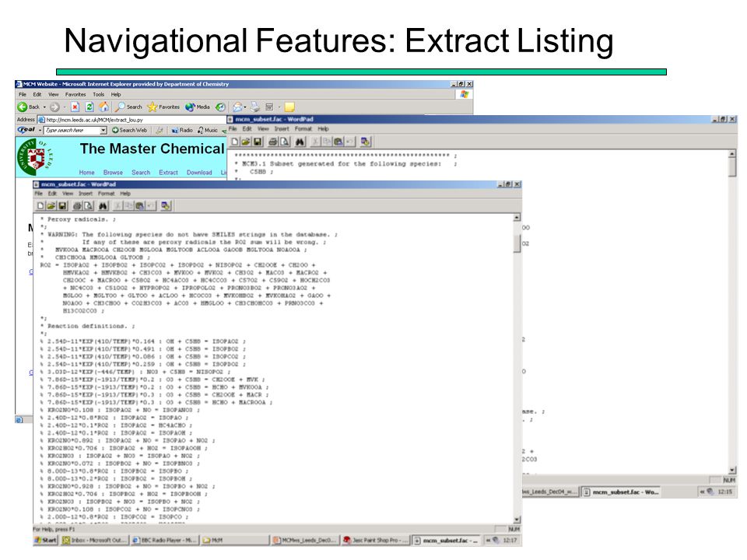Open Edit menu in rear WordPad window
This screenshot has width=747, height=560.
247,128
